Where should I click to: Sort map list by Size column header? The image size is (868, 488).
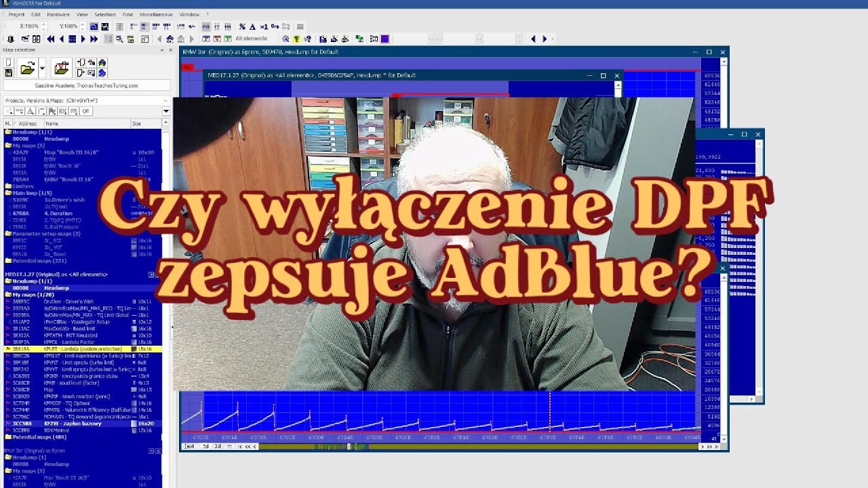[x=145, y=123]
